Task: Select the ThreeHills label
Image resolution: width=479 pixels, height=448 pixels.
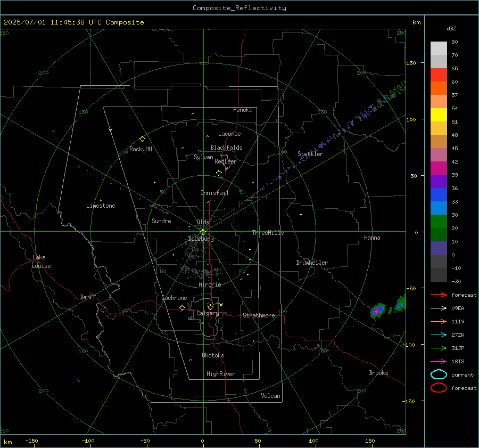Action: point(268,233)
